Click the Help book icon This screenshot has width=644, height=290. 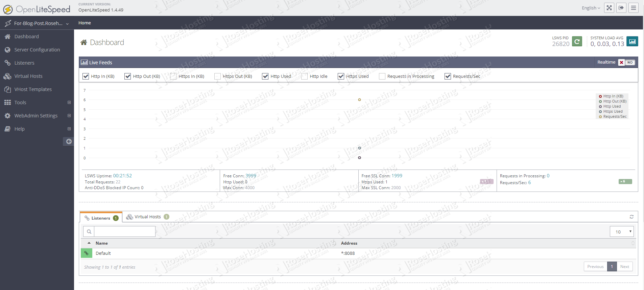[7, 129]
